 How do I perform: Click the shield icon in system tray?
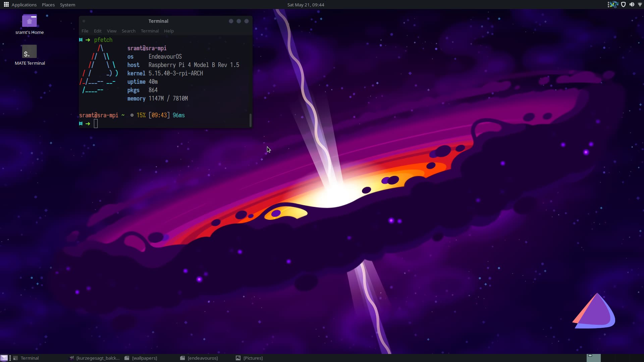(623, 5)
